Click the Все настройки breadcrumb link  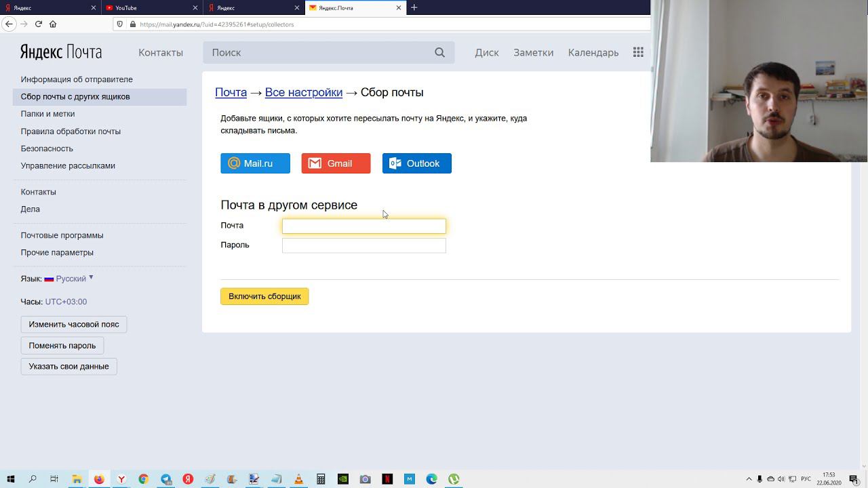coord(304,92)
